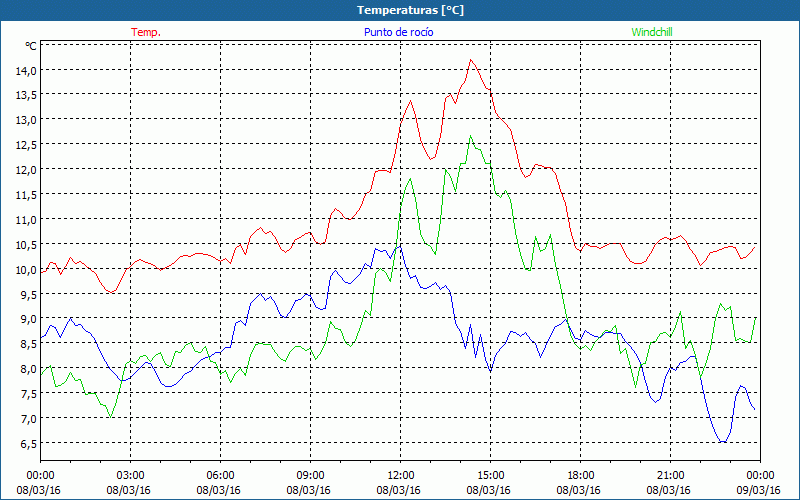The height and width of the screenshot is (500, 800).
Task: Click the 12,0 y-axis value
Action: [x=26, y=170]
